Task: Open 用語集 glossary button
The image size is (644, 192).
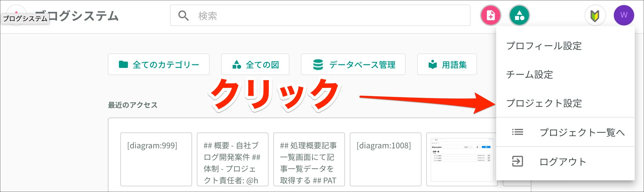Action: (x=447, y=65)
